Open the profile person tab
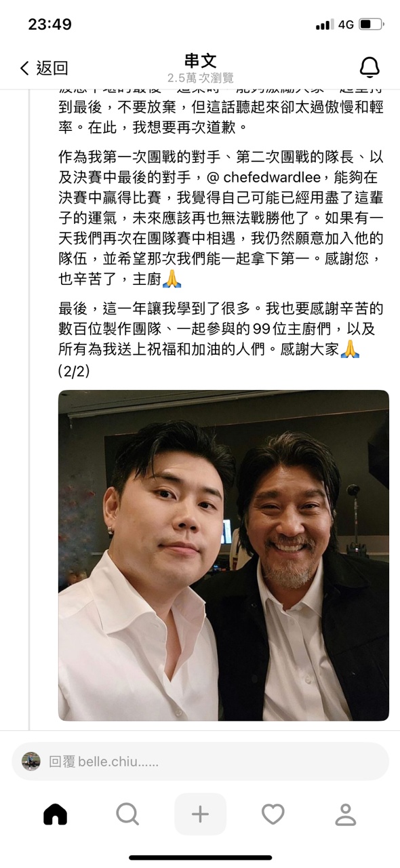 [346, 814]
